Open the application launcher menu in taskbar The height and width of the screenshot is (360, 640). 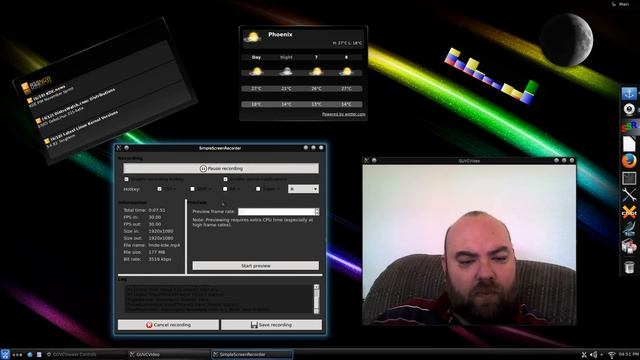(4, 355)
